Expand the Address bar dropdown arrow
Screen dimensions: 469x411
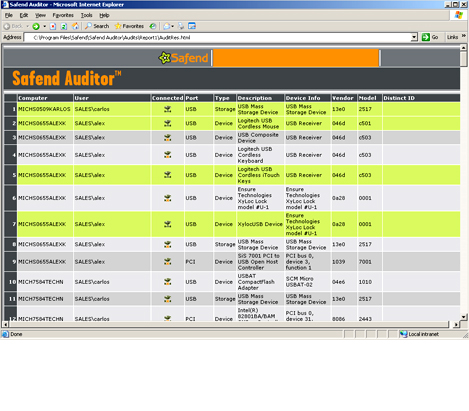(x=414, y=37)
